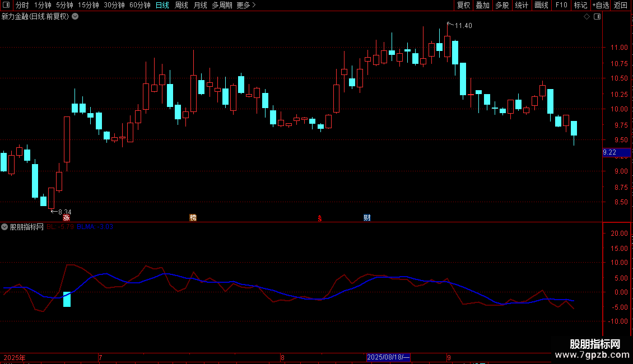Click the 股朋指标网 indicator name

coord(27,227)
